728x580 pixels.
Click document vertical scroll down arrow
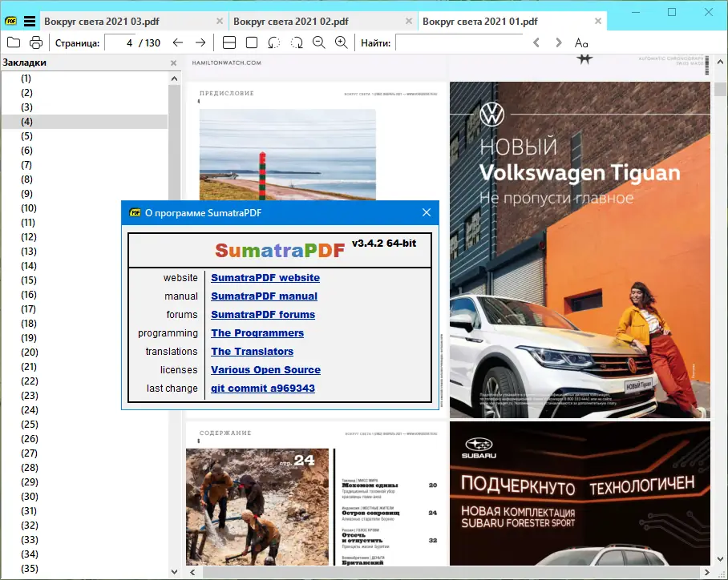(x=720, y=559)
